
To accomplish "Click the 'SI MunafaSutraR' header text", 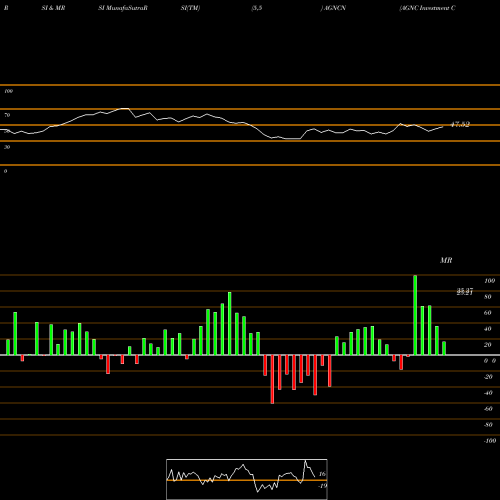I will click(x=123, y=8).
